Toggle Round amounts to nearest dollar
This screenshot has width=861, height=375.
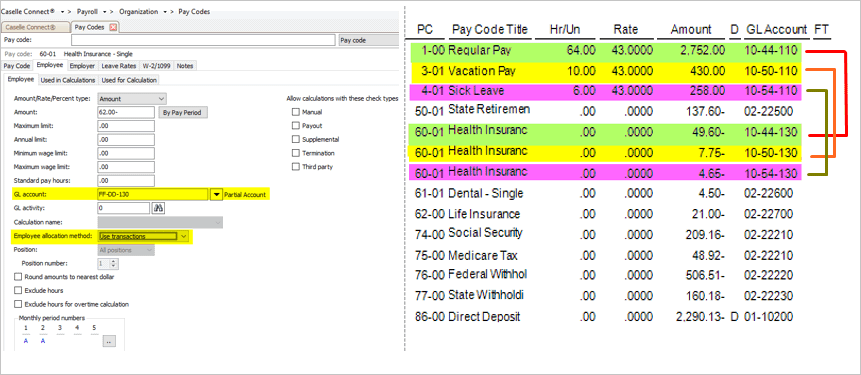pos(18,277)
